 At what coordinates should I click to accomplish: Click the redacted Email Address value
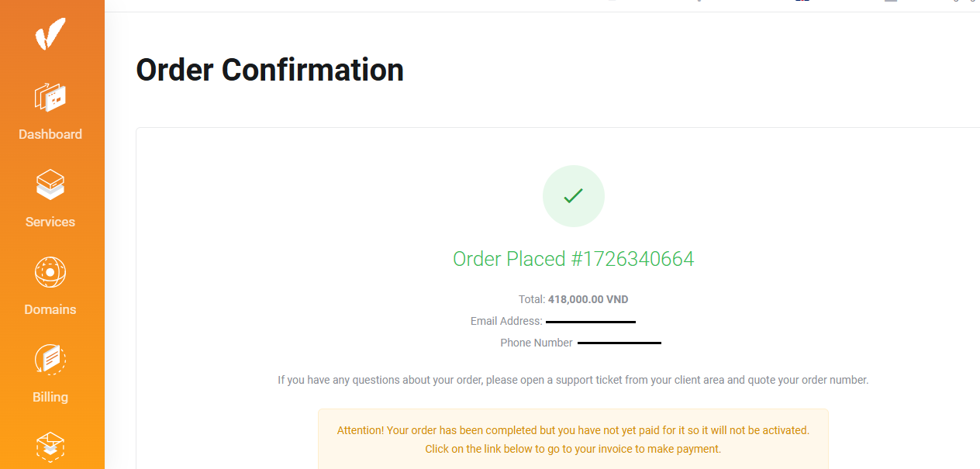pyautogui.click(x=591, y=322)
